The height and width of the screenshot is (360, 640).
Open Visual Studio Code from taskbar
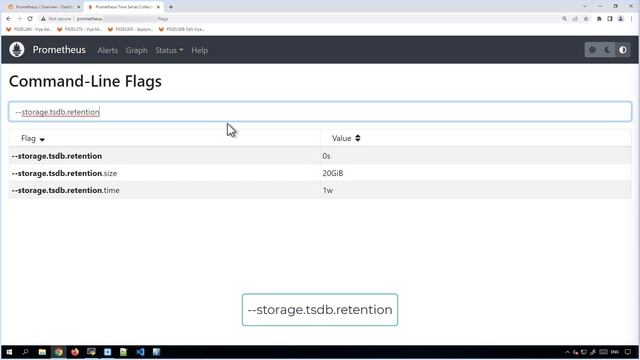(140, 352)
